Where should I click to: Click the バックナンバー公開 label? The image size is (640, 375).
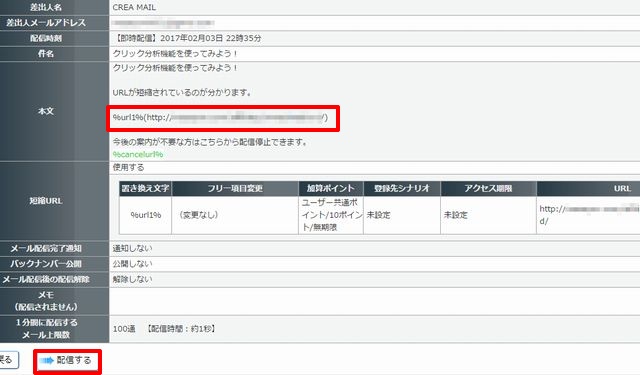pyautogui.click(x=46, y=264)
